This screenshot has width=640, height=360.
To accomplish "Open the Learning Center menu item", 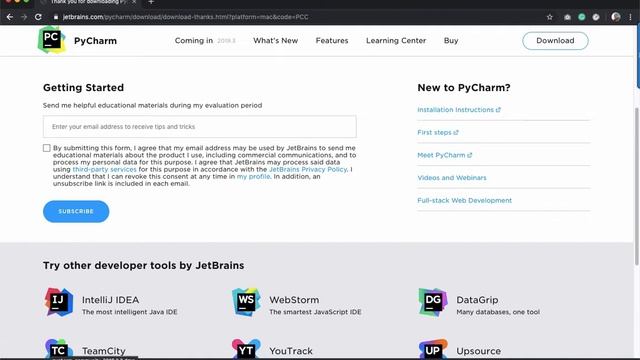I will tap(396, 41).
